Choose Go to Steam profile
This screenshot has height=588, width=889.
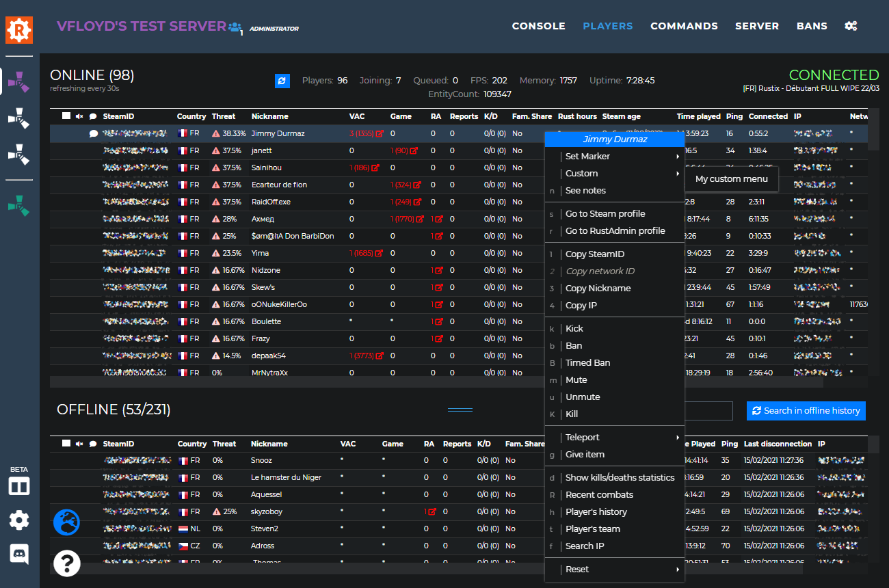pyautogui.click(x=615, y=214)
